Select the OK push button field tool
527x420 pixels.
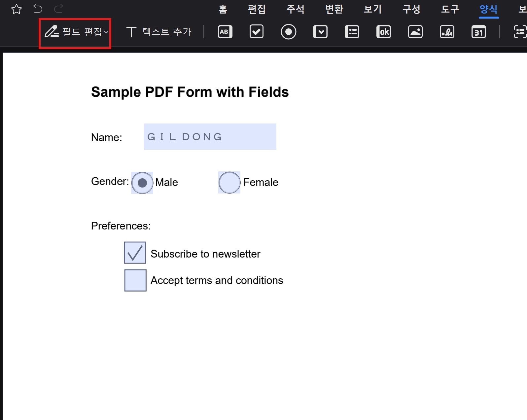[384, 32]
